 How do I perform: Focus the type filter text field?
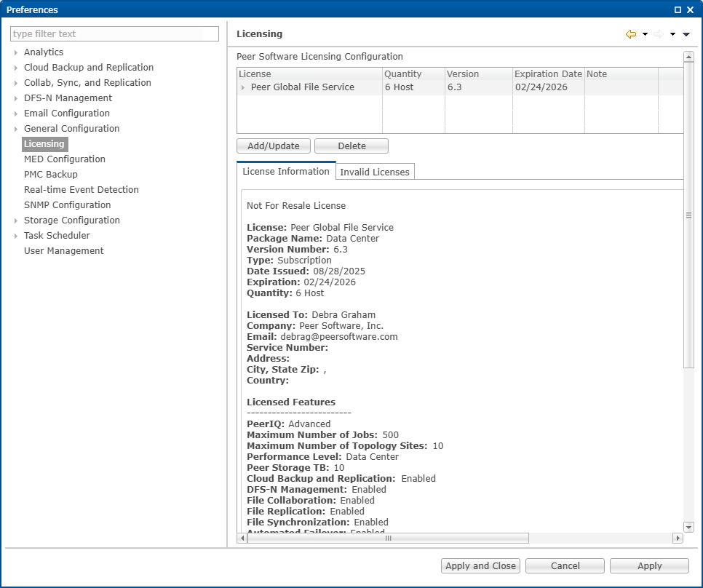point(115,34)
